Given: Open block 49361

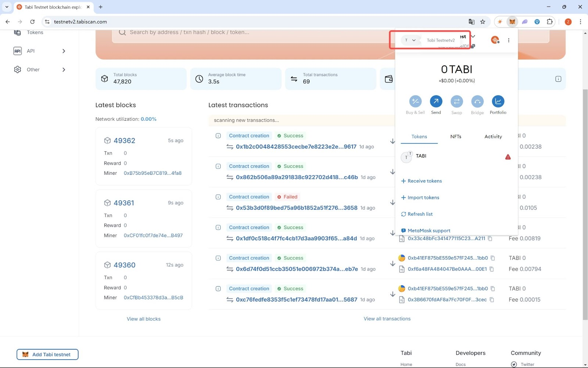Looking at the screenshot, I should (124, 203).
